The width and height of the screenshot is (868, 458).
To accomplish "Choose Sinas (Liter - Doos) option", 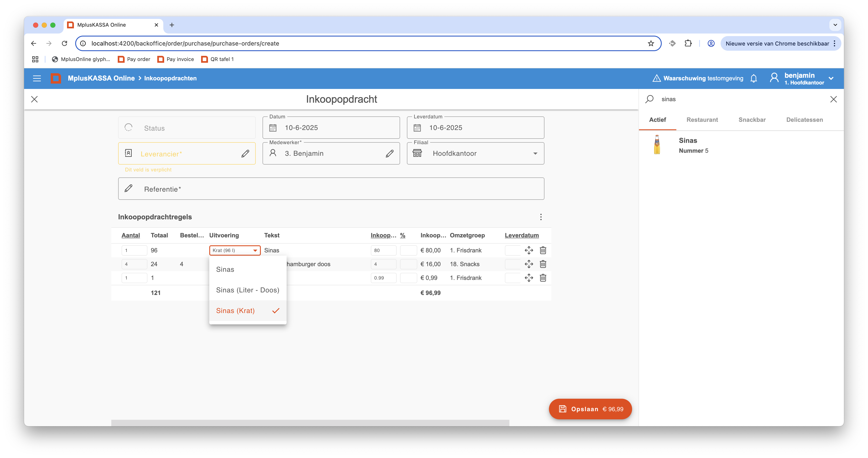I will tap(248, 290).
